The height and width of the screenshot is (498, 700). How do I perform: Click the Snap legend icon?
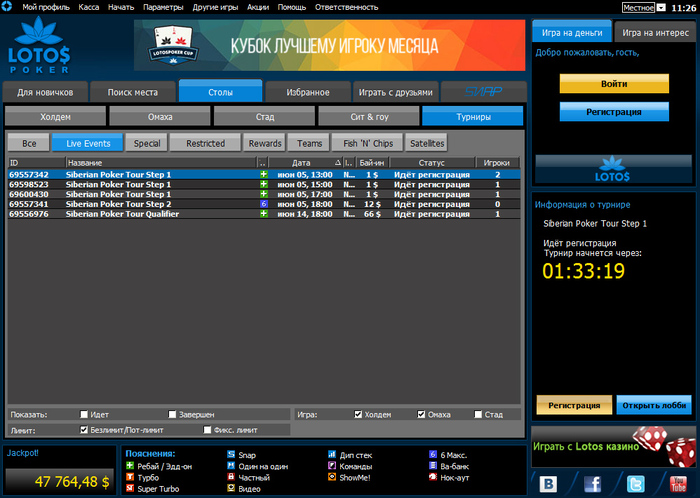[x=231, y=454]
